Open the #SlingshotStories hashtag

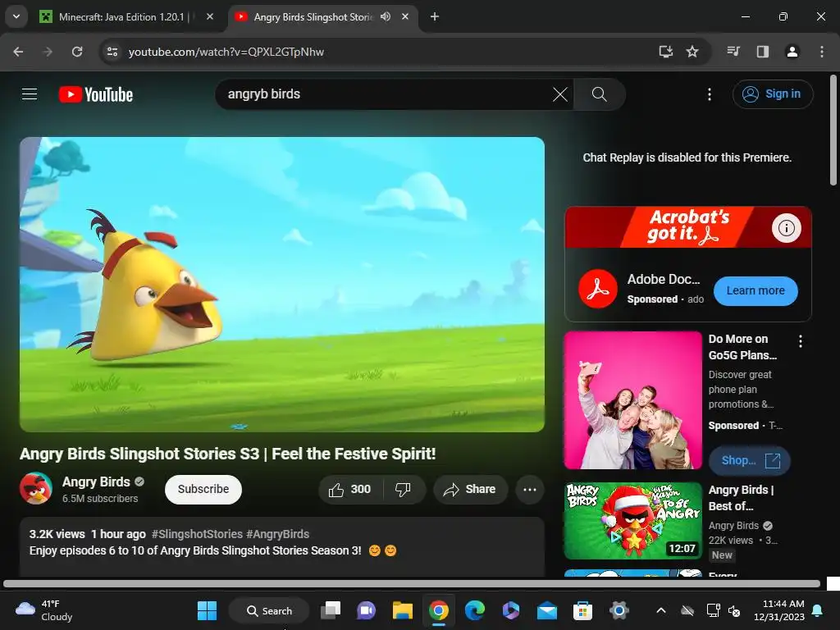pyautogui.click(x=197, y=534)
